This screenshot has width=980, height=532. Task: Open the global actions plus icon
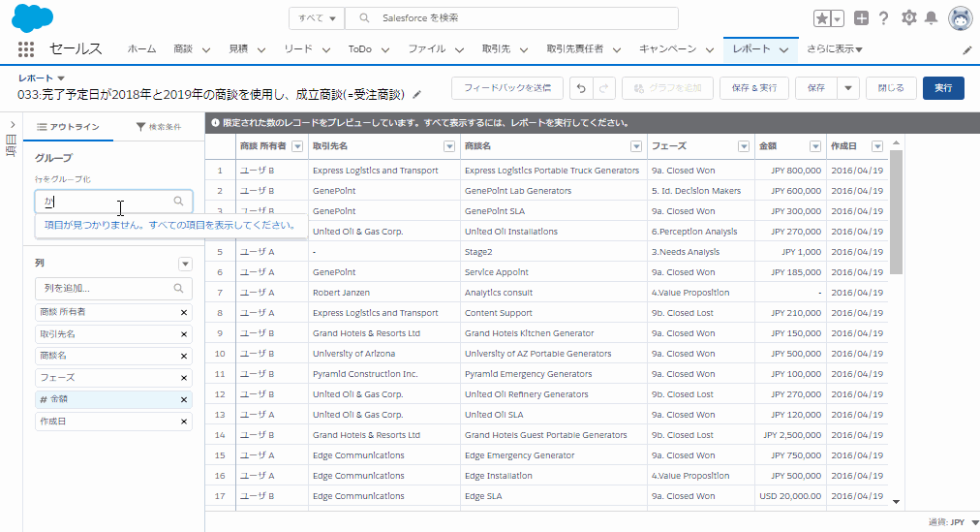861,18
